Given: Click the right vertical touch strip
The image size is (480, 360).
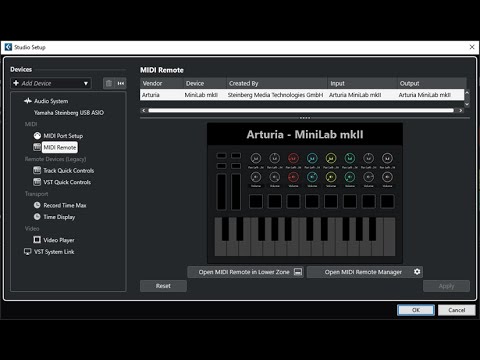Looking at the screenshot, I should point(236,191).
